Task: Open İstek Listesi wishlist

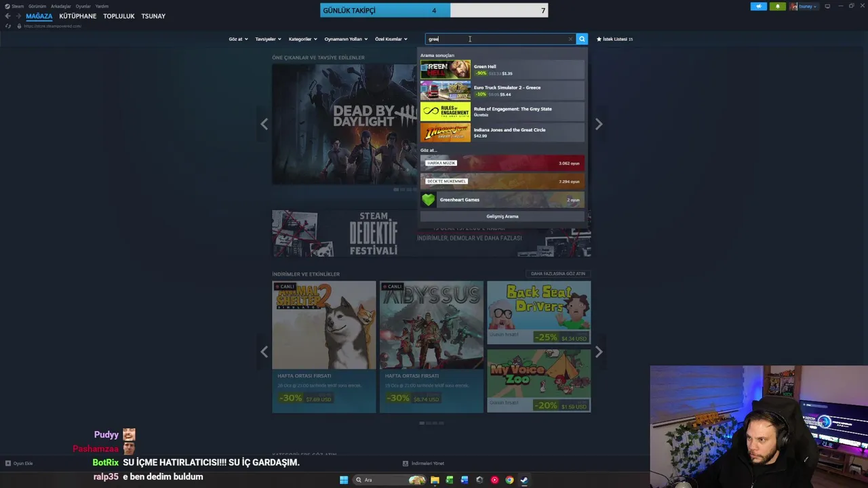Action: tap(614, 39)
